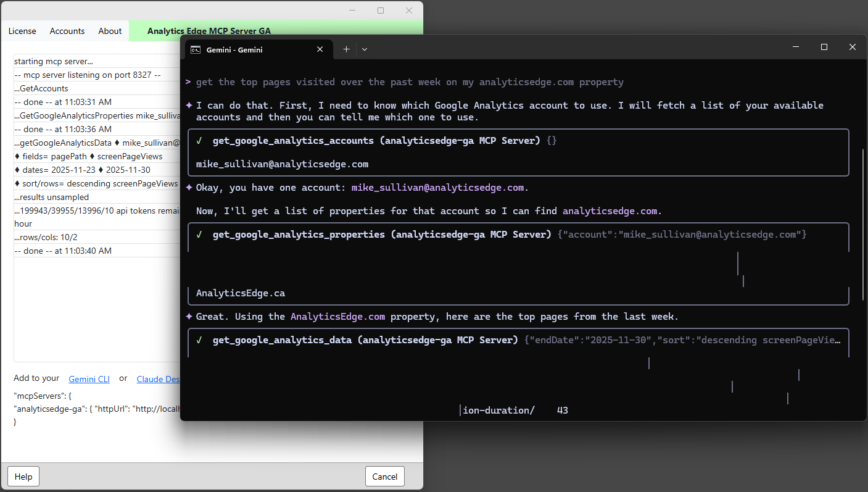
Task: Click the terminal vertical scrollbar
Action: 863,216
